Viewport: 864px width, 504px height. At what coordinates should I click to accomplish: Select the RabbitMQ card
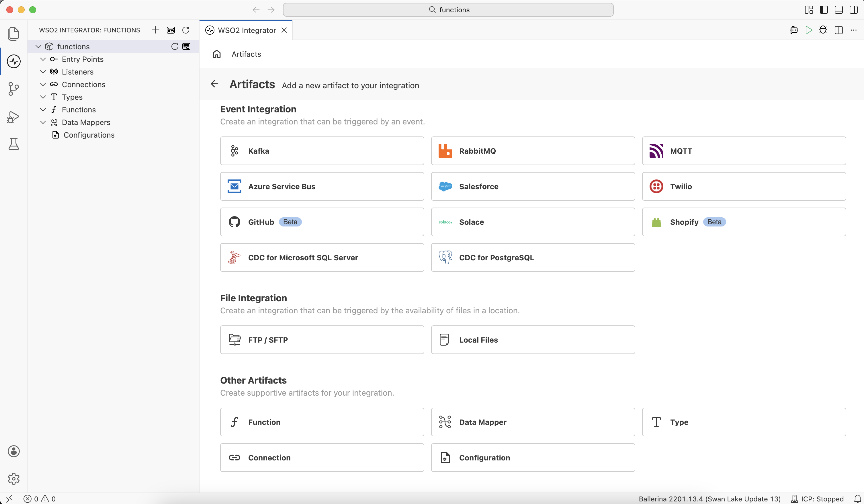point(533,151)
